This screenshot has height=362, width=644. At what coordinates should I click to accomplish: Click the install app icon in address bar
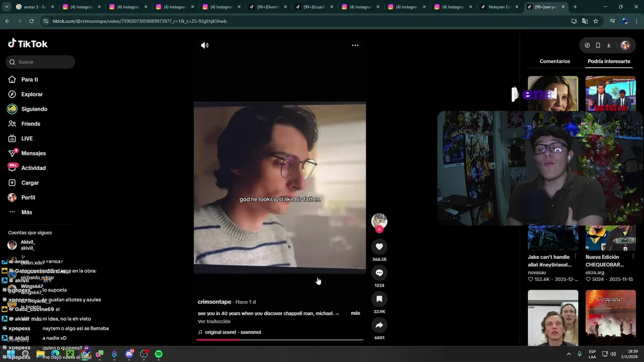click(574, 21)
